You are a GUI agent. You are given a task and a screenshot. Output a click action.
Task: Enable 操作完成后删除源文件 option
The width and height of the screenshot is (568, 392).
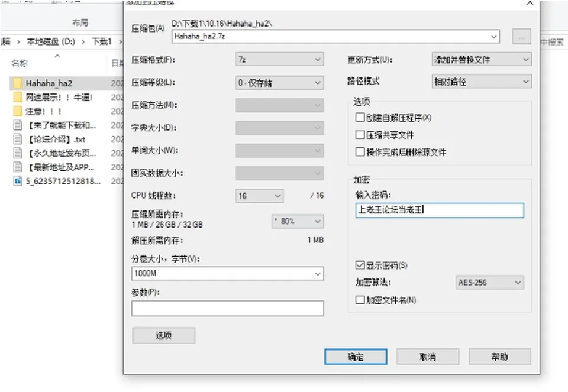coord(360,152)
